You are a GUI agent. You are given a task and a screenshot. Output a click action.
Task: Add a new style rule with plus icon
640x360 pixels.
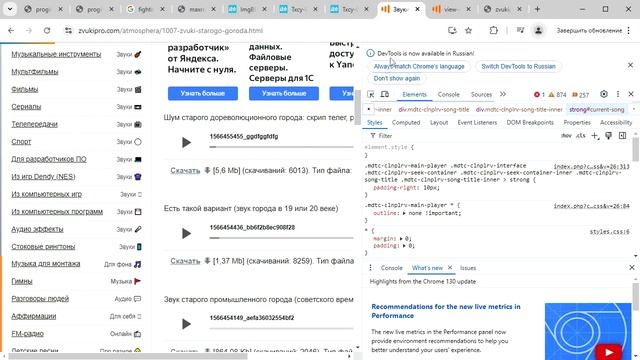tap(595, 136)
